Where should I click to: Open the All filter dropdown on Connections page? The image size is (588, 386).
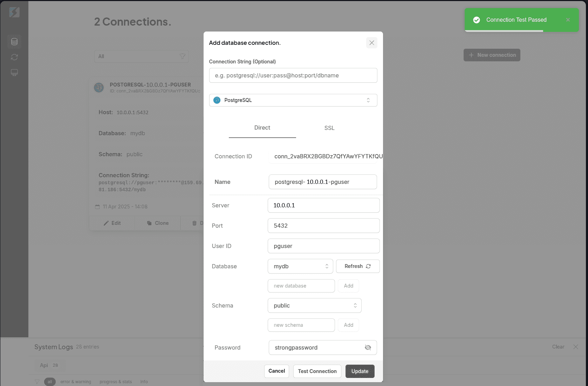point(142,56)
